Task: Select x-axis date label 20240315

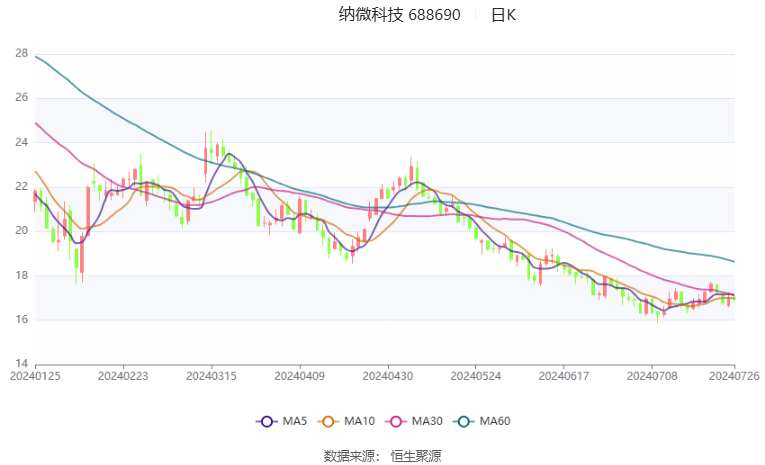Action: pos(211,376)
